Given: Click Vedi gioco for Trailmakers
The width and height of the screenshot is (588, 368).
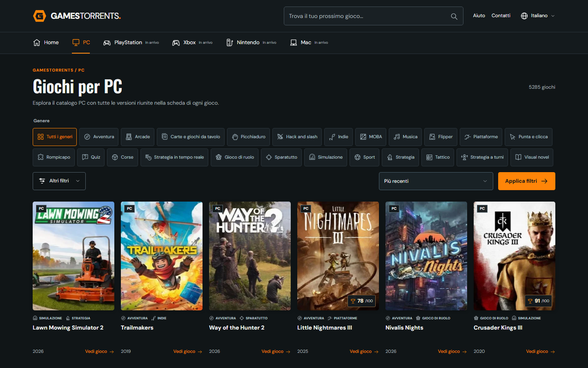Looking at the screenshot, I should pyautogui.click(x=187, y=352).
